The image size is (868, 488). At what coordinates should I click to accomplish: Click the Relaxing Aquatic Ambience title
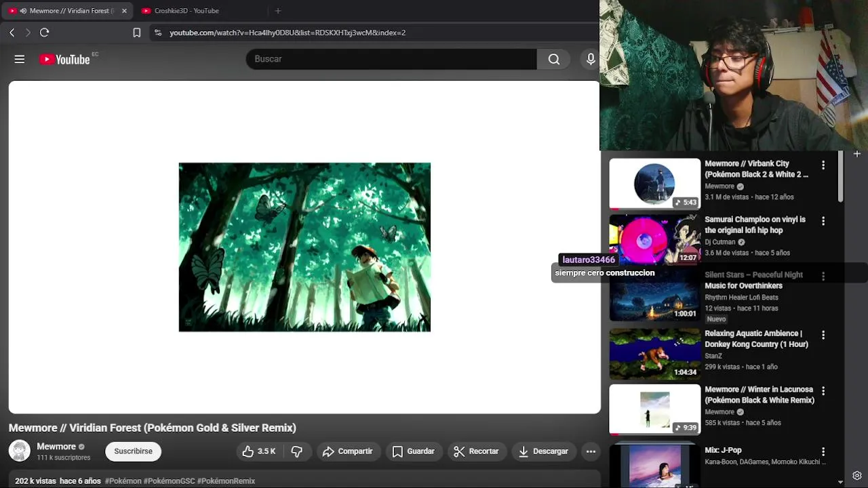[757, 339]
